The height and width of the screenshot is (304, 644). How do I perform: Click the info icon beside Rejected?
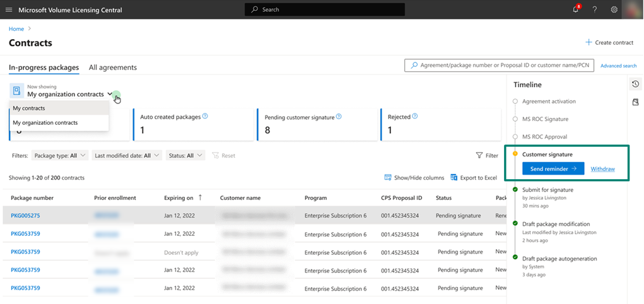pyautogui.click(x=415, y=117)
